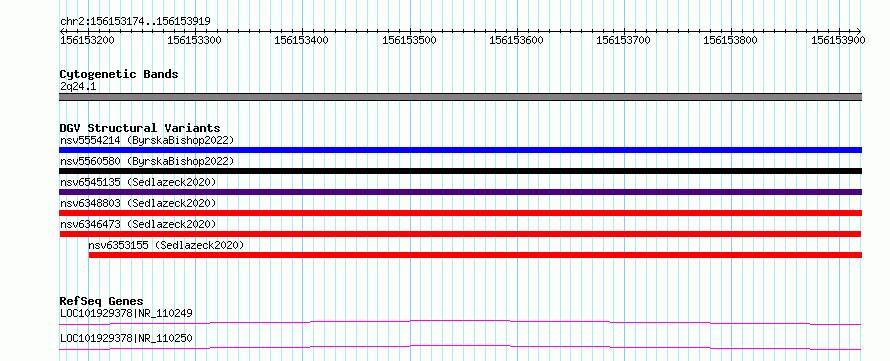Click the blue nsv5554214 variant bar
This screenshot has height=361, width=890.
coord(460,150)
